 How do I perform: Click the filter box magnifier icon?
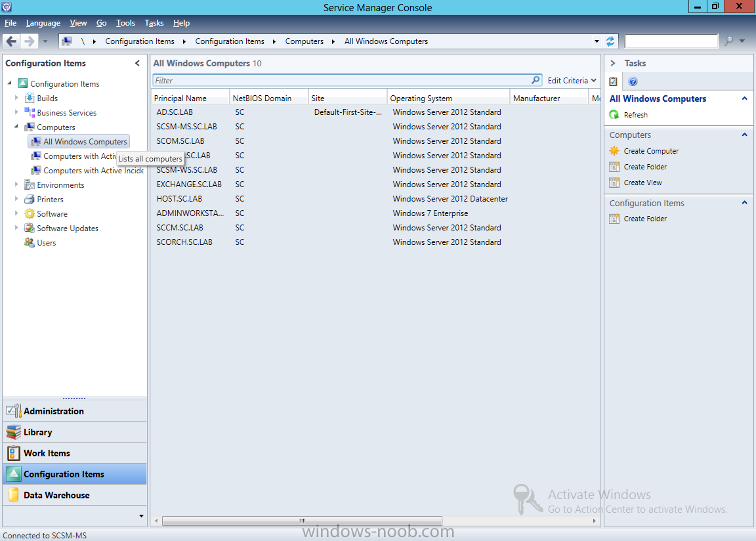[x=535, y=80]
